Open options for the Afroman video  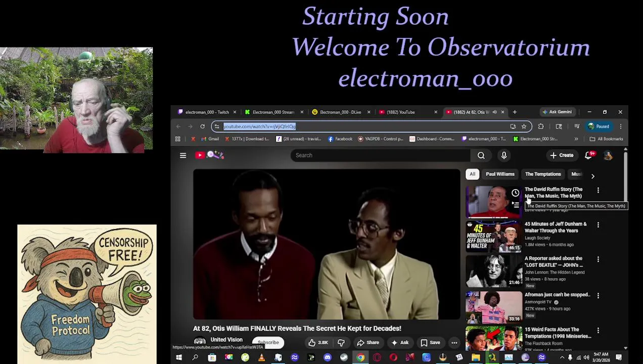[x=598, y=296]
